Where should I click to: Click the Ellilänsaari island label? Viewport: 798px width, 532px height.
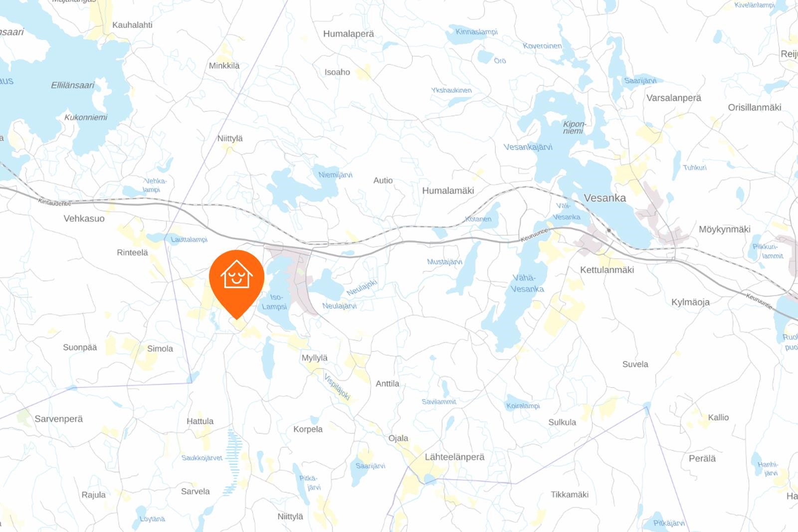click(x=73, y=85)
